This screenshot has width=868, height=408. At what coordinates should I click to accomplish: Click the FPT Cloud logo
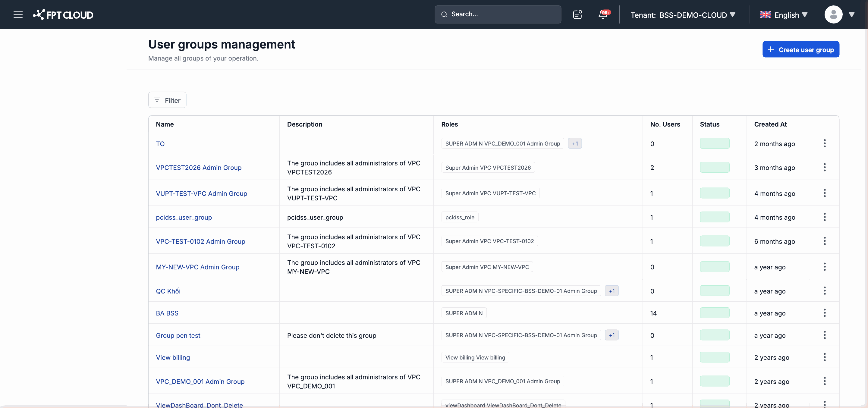(x=63, y=14)
